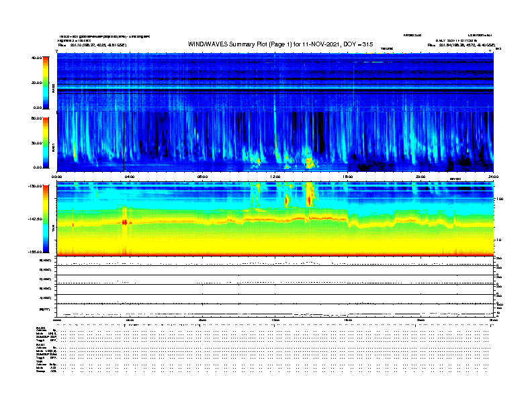Click the -155.00 colorbar tick label
Image resolution: width=532 pixels, height=411 pixels.
pos(36,252)
